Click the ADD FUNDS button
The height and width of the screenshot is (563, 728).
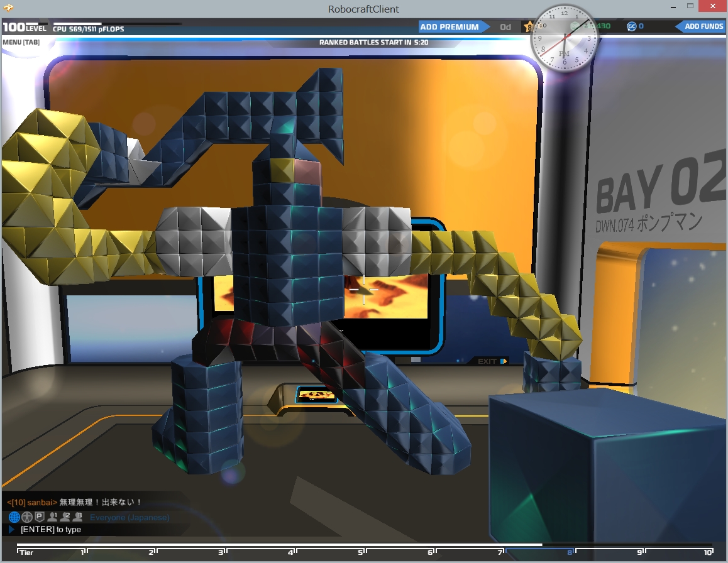(700, 26)
